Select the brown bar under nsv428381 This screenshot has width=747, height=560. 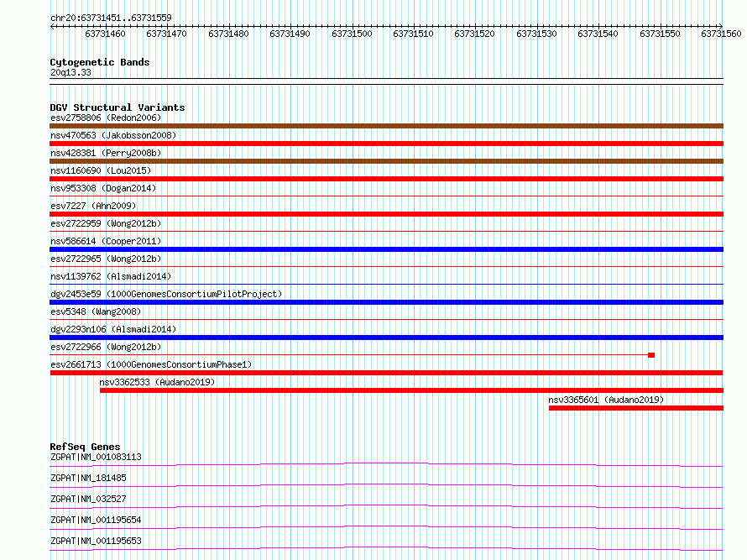pos(386,161)
